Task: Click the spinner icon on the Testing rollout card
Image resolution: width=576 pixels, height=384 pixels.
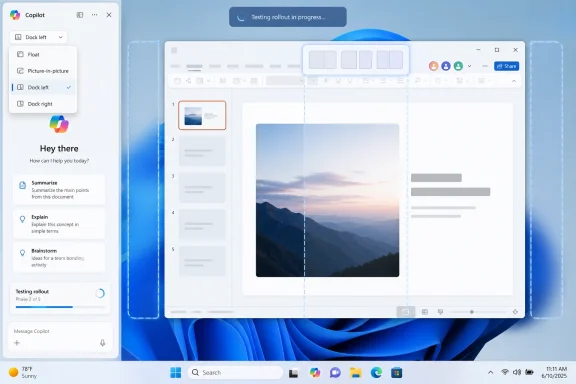Action: pos(100,293)
